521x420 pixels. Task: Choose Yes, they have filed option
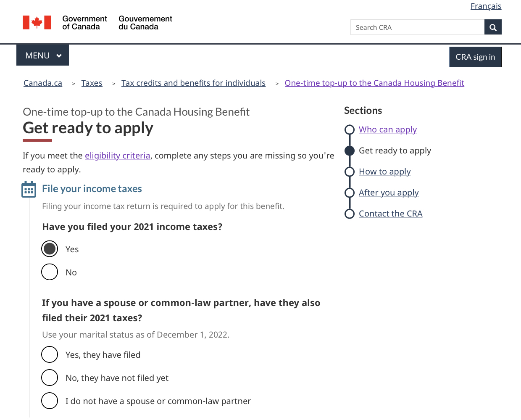point(50,354)
